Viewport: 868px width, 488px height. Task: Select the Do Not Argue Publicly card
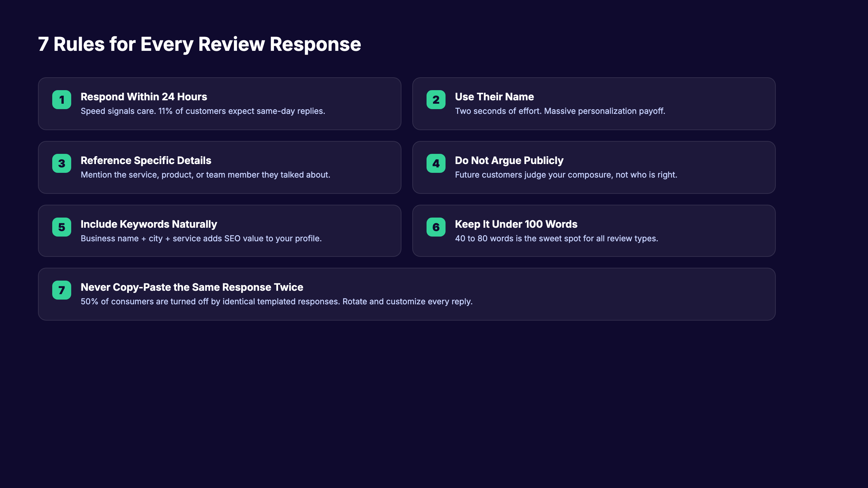594,167
